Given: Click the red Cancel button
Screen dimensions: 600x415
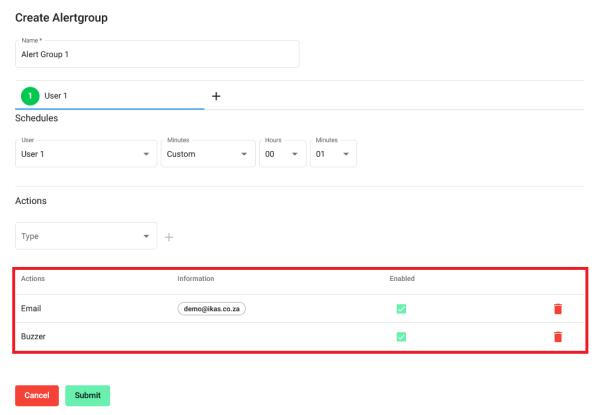Looking at the screenshot, I should coord(37,395).
